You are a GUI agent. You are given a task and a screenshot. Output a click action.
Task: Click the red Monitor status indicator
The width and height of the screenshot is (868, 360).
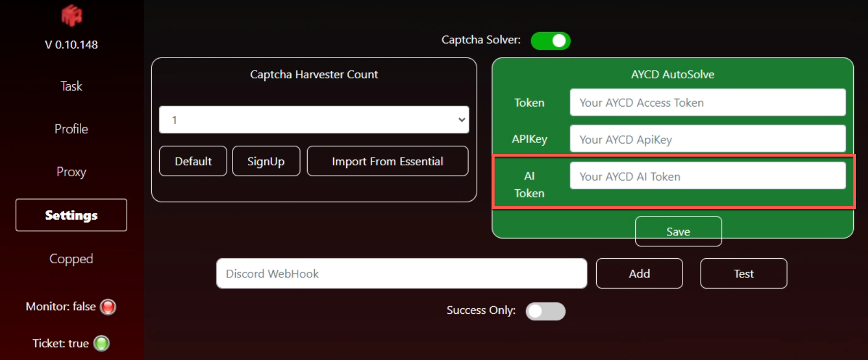[x=108, y=307]
